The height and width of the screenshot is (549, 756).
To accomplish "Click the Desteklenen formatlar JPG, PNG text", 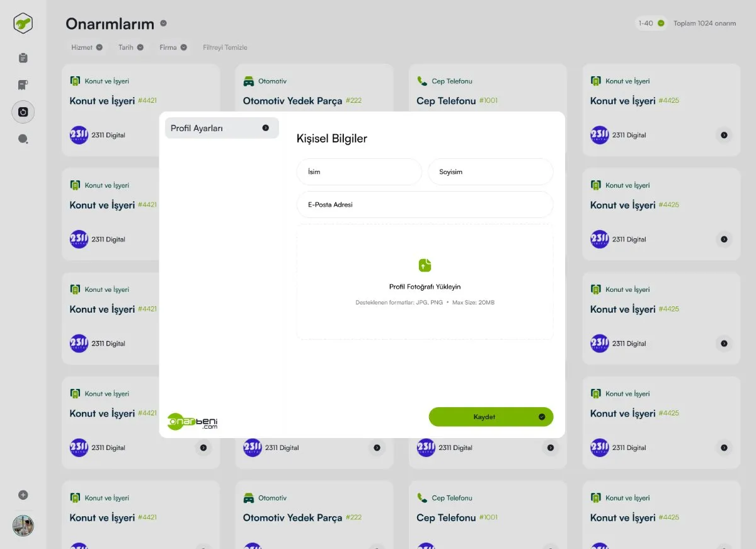I will pyautogui.click(x=401, y=303).
